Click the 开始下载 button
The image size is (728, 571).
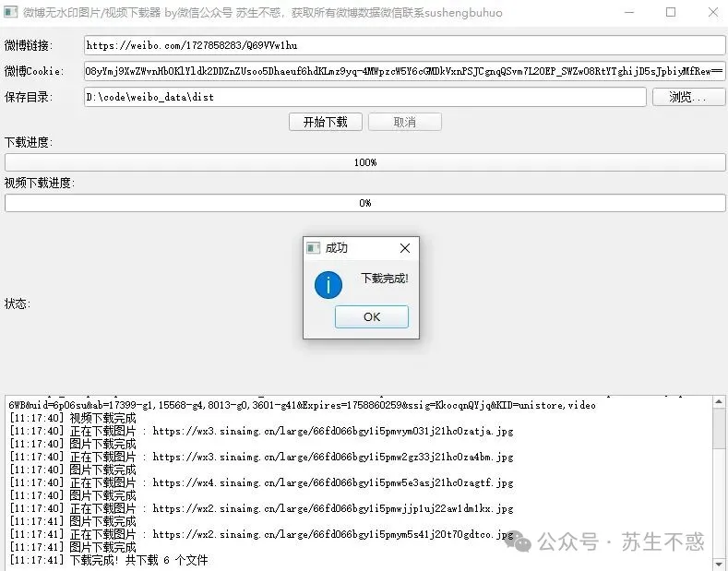point(326,122)
